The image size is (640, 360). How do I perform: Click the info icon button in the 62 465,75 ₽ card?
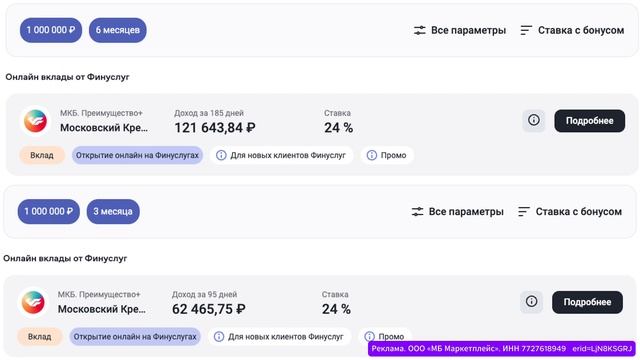(x=531, y=302)
